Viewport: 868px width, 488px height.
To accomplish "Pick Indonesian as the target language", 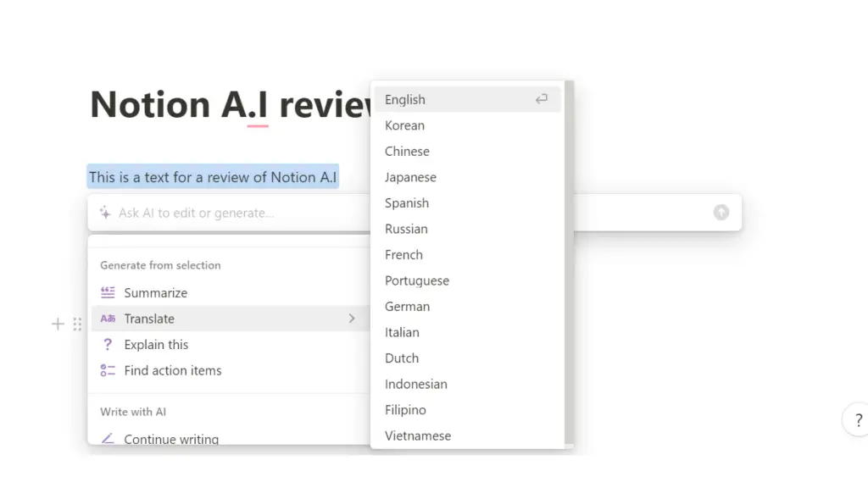I will pos(467,384).
